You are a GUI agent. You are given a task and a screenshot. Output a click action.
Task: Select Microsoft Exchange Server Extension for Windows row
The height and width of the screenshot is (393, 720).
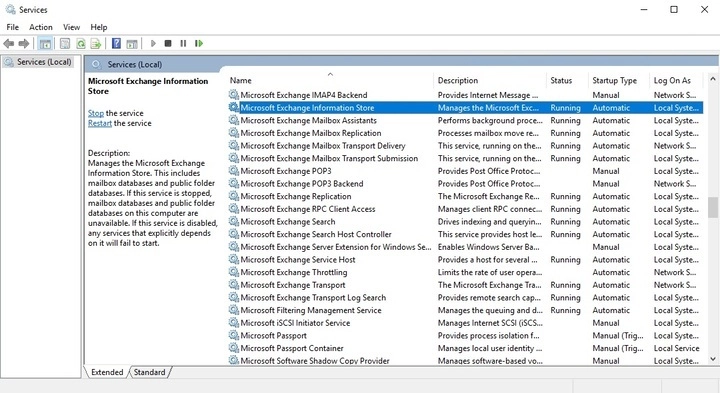point(465,247)
